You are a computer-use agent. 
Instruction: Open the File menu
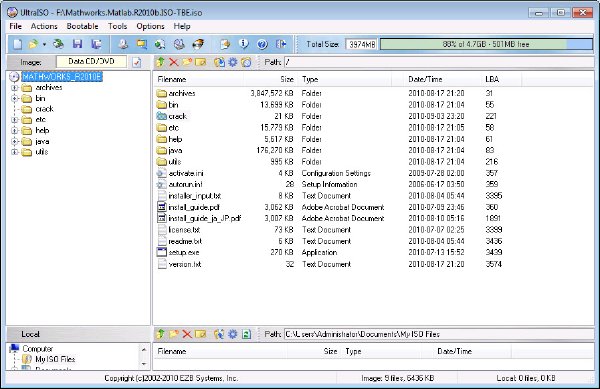15,26
